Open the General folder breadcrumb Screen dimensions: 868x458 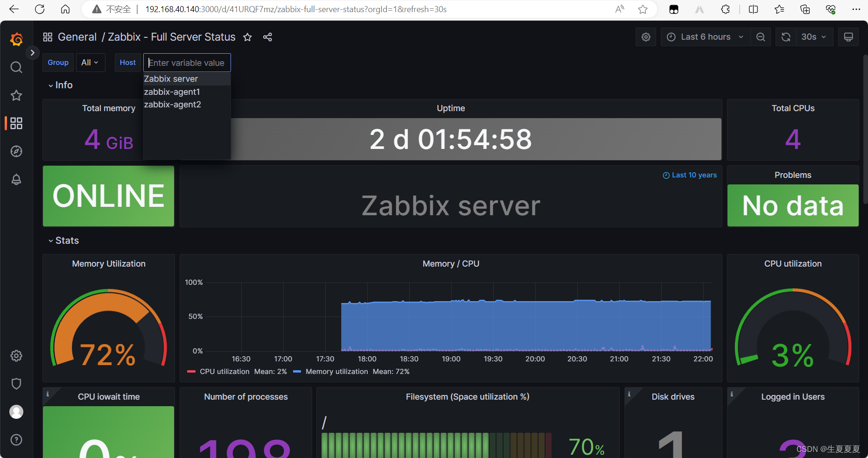pos(77,37)
